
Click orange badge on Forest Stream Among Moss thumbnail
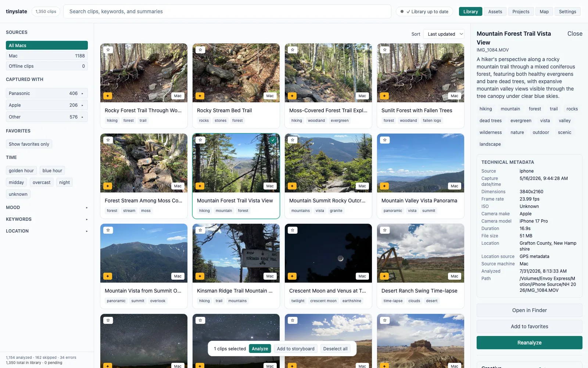[x=108, y=186]
